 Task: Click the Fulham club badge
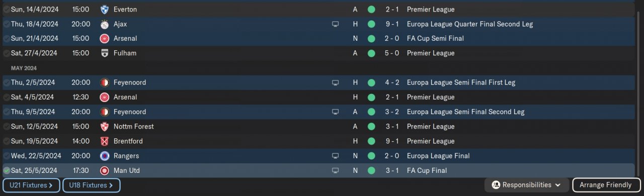105,53
